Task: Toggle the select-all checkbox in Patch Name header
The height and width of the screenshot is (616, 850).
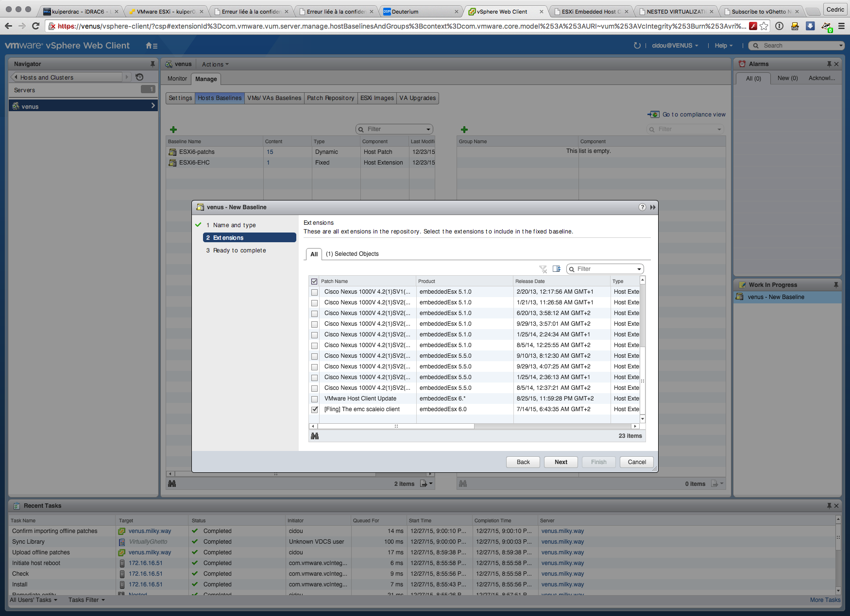Action: click(x=314, y=282)
